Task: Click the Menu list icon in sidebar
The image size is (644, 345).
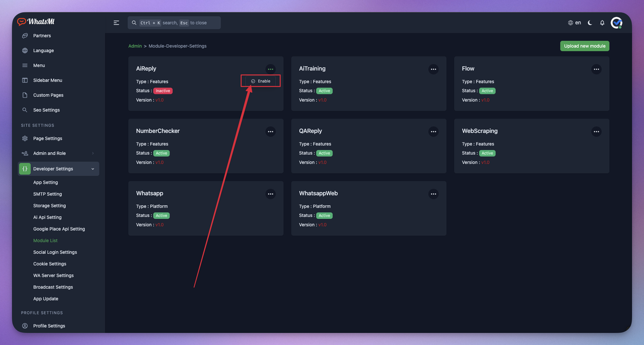Action: pos(25,65)
